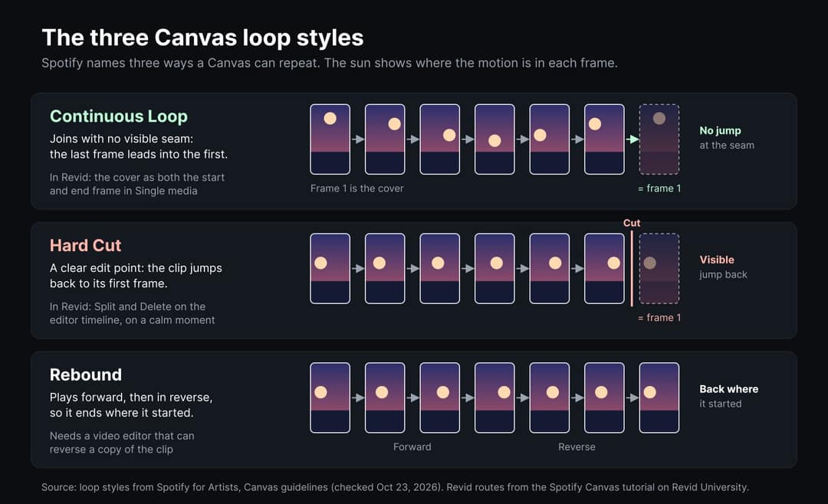Select the dashed ghost frame in the Hard Cut row
Screen dimensions: 828x504
tap(659, 269)
